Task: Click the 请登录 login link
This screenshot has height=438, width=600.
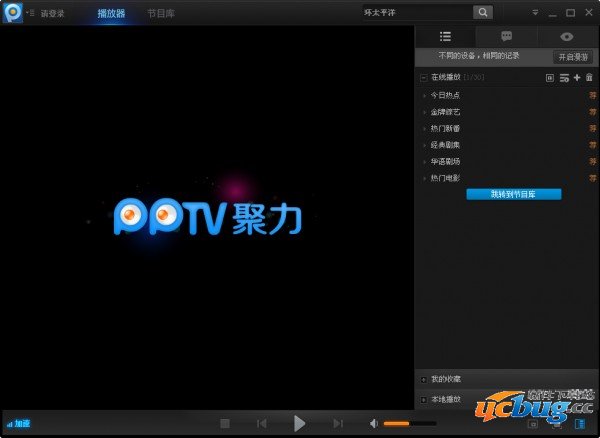Action: (52, 14)
